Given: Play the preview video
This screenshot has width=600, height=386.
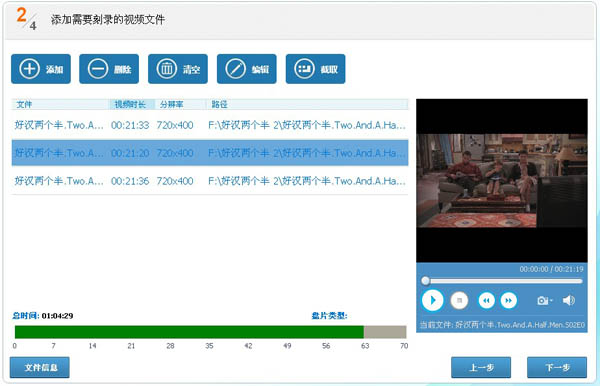Looking at the screenshot, I should [x=432, y=300].
